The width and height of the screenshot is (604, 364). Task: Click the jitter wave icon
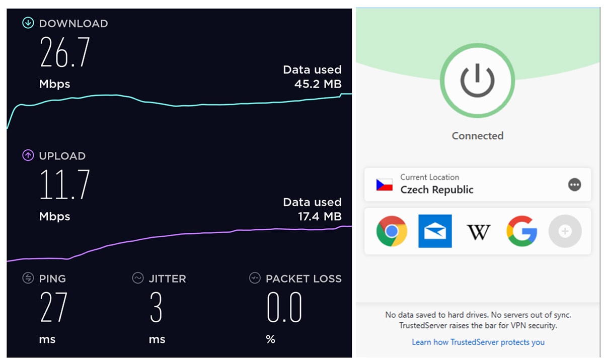(138, 278)
